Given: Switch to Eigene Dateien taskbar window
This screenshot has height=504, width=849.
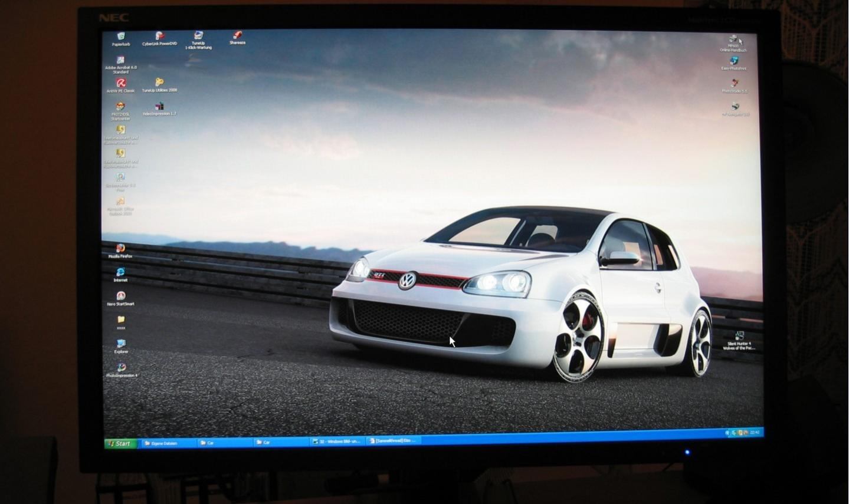Looking at the screenshot, I should (168, 443).
